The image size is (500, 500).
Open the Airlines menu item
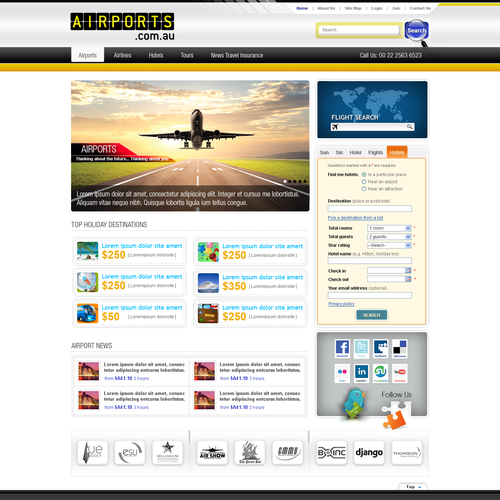click(x=122, y=55)
